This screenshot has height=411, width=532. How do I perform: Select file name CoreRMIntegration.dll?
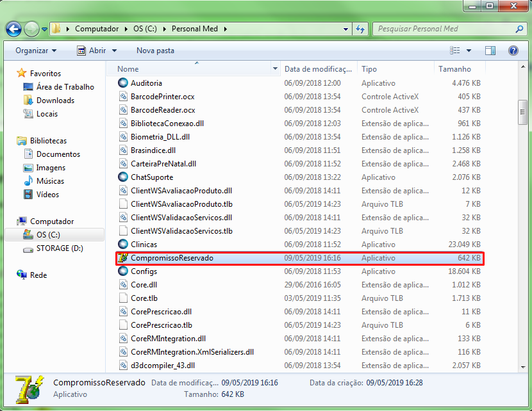coord(169,339)
